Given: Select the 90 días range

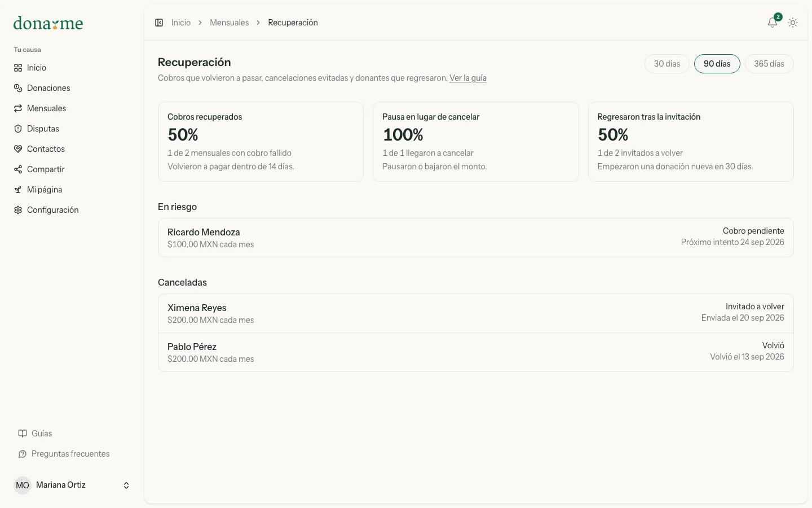Looking at the screenshot, I should 717,64.
